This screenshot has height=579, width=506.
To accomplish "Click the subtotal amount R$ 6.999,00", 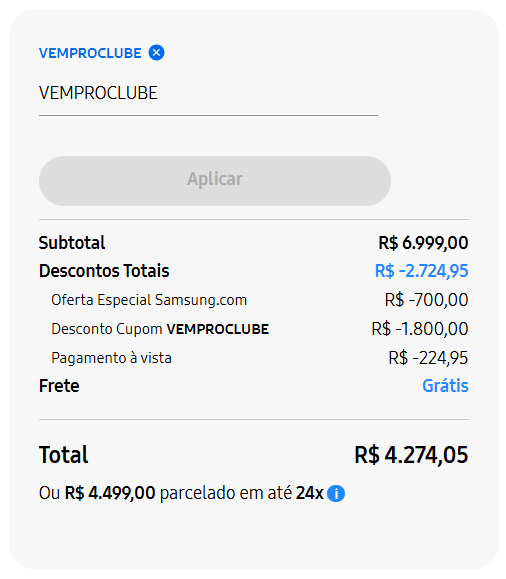I will (423, 243).
